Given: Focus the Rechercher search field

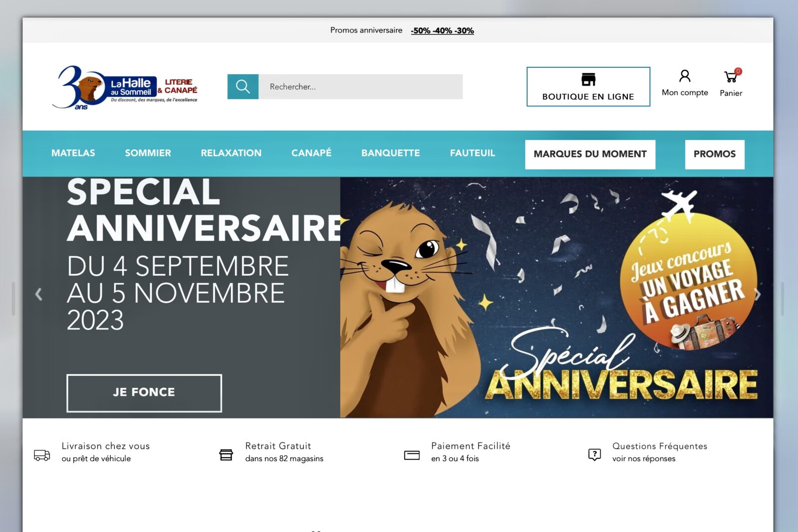Looking at the screenshot, I should point(361,87).
